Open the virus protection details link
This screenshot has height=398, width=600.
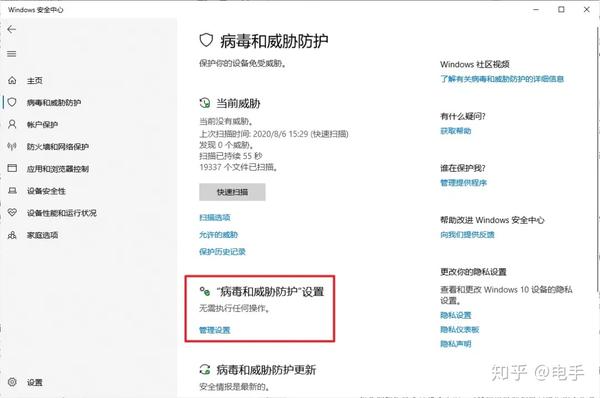(x=502, y=79)
